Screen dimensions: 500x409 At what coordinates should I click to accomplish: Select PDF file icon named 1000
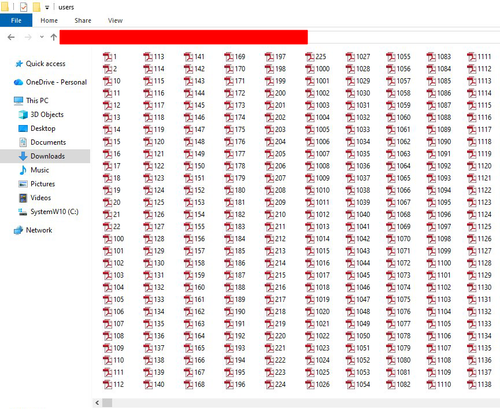pos(310,69)
